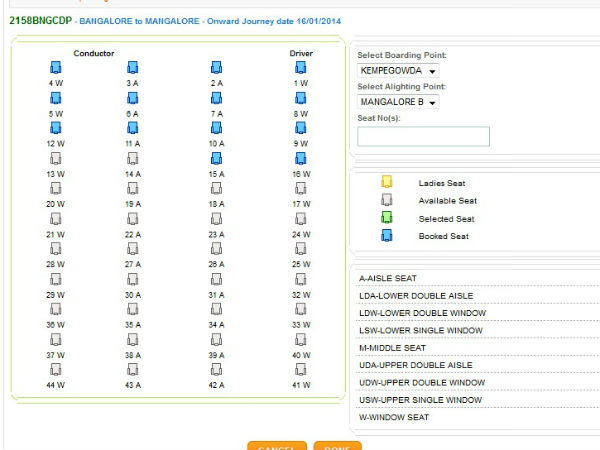
Task: Click the green Selected Seat legend icon
Action: 386,218
